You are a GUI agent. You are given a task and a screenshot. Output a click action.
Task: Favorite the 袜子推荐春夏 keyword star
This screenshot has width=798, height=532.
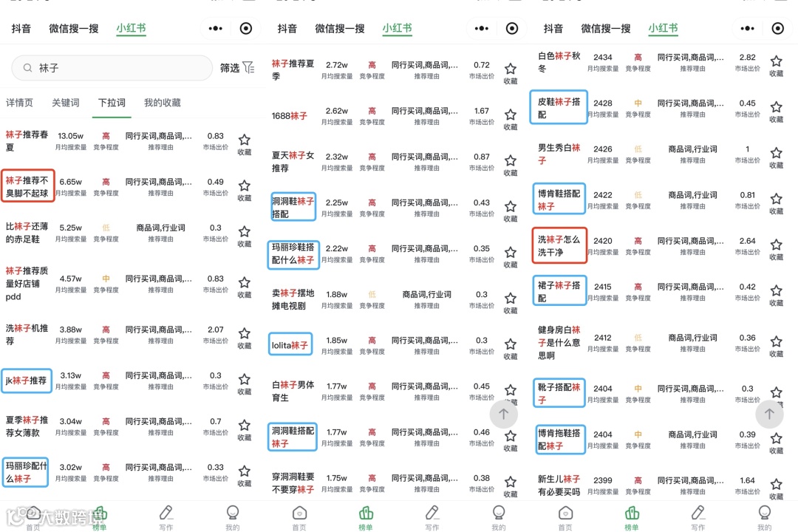(x=245, y=140)
